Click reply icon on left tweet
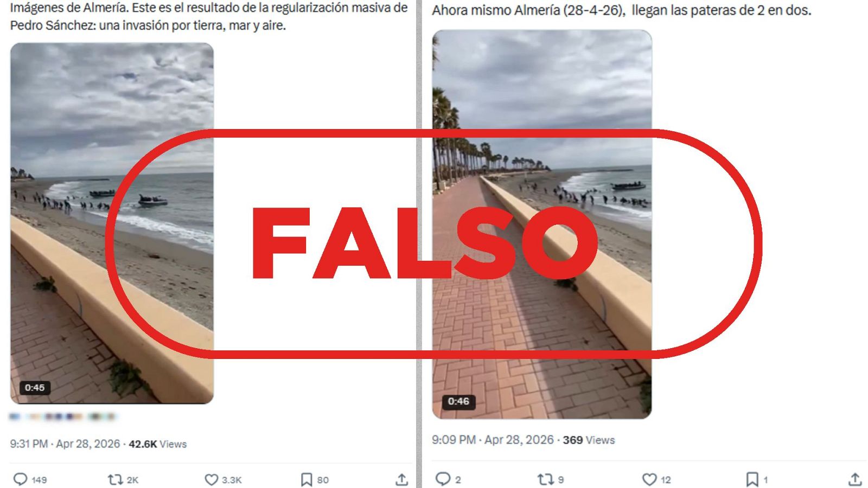Screen dimensions: 868x488 tap(21, 479)
